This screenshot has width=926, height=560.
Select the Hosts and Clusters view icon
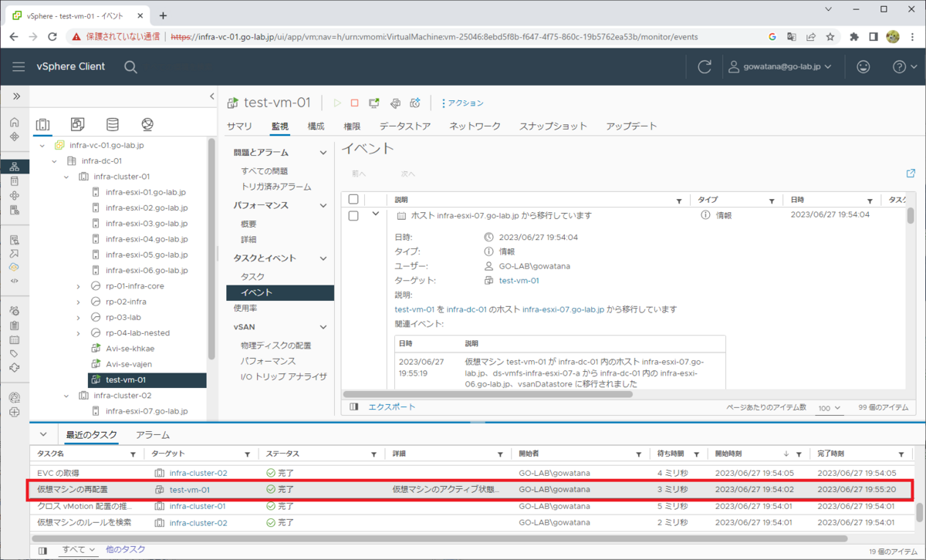point(43,124)
